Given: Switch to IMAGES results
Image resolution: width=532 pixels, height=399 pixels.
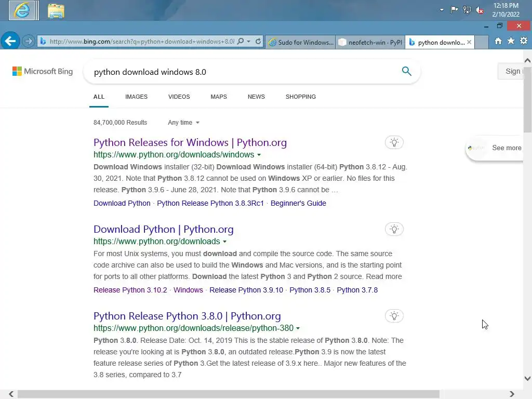Looking at the screenshot, I should point(137,97).
